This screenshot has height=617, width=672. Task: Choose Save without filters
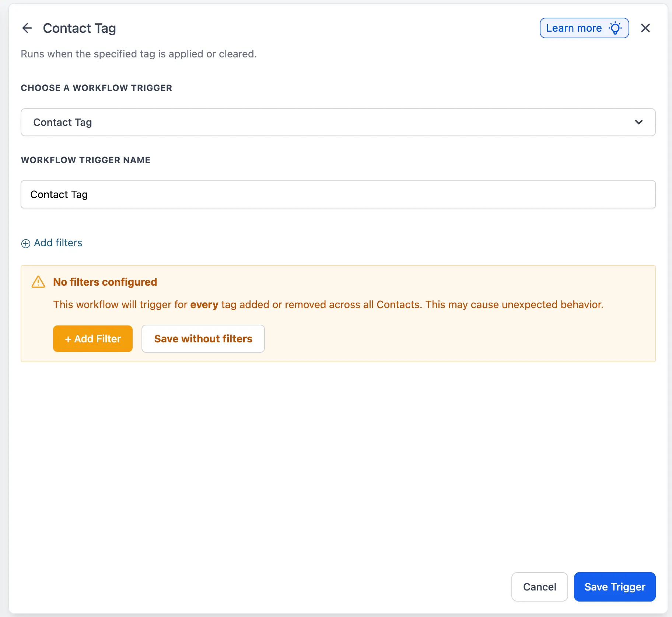click(203, 339)
